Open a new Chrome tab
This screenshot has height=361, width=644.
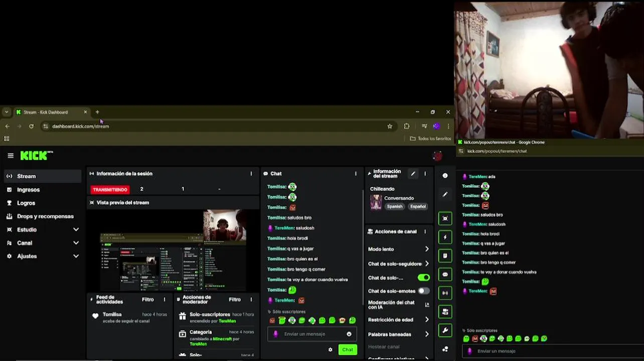[97, 112]
